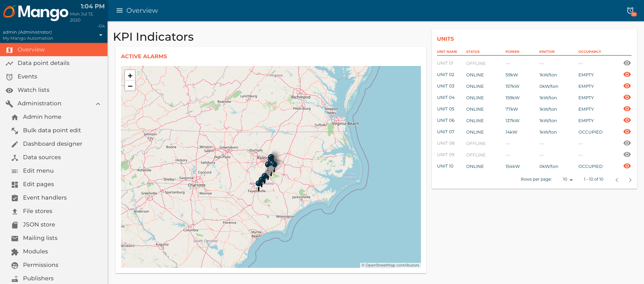Sort table by STATUS column
The image size is (644, 284).
click(473, 52)
